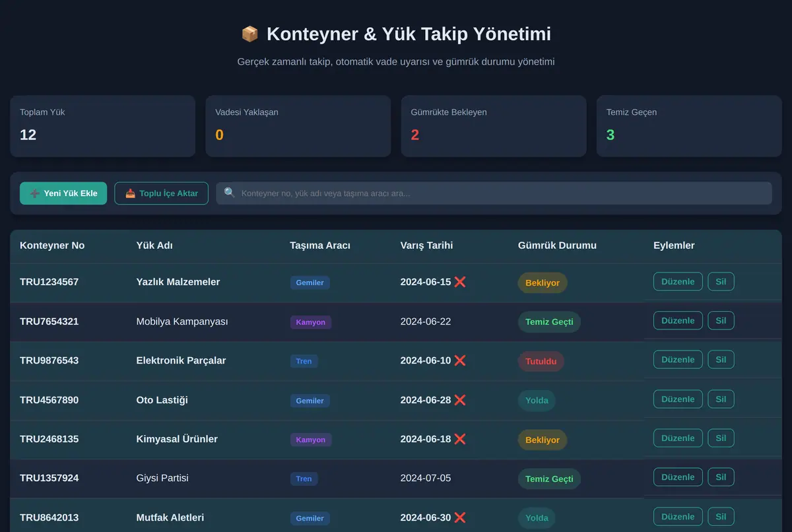
Task: Click the arrival date 2024-06-22
Action: pos(426,321)
